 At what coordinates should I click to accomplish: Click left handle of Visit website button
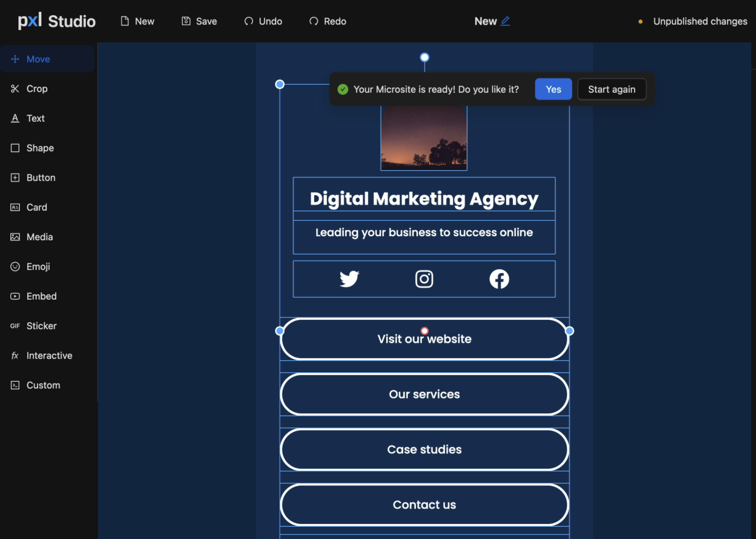[280, 331]
